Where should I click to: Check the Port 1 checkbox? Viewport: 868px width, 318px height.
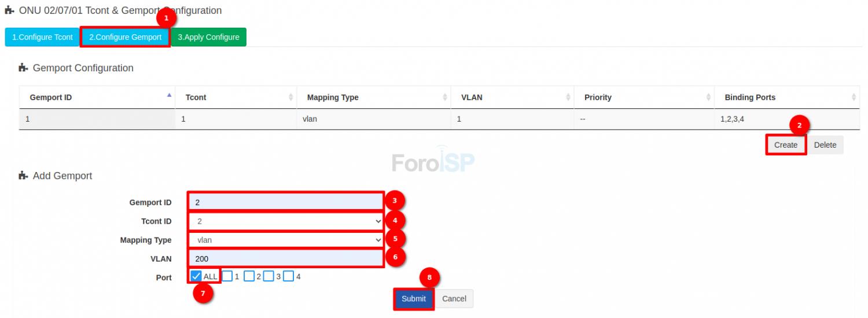227,276
